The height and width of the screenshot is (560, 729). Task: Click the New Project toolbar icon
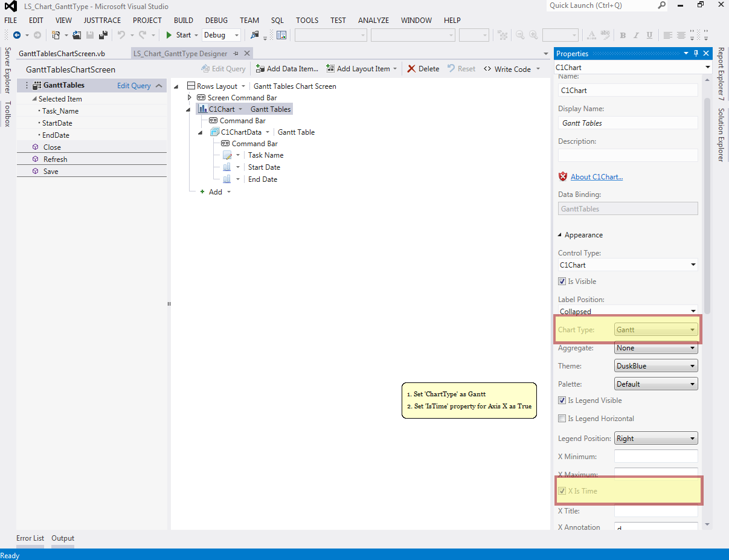click(x=56, y=35)
